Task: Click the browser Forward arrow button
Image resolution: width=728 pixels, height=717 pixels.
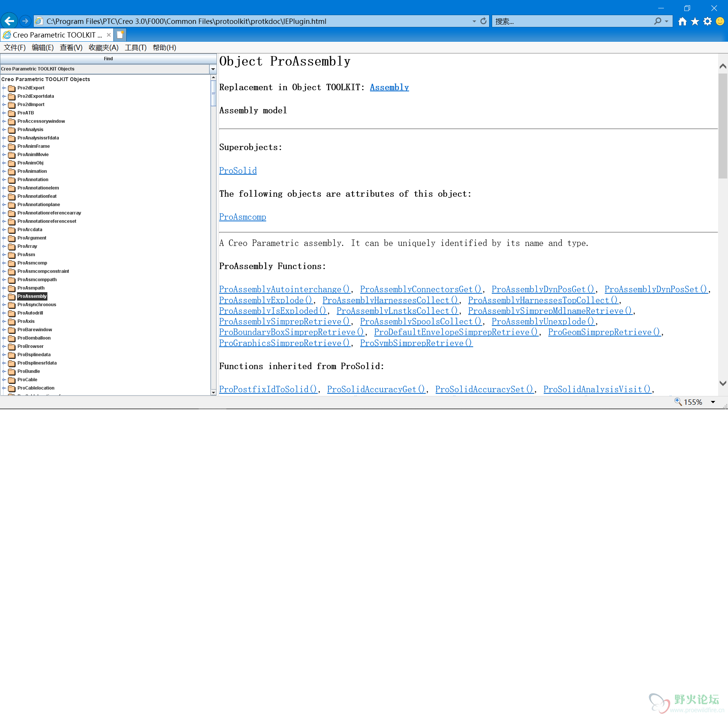Action: click(x=25, y=21)
